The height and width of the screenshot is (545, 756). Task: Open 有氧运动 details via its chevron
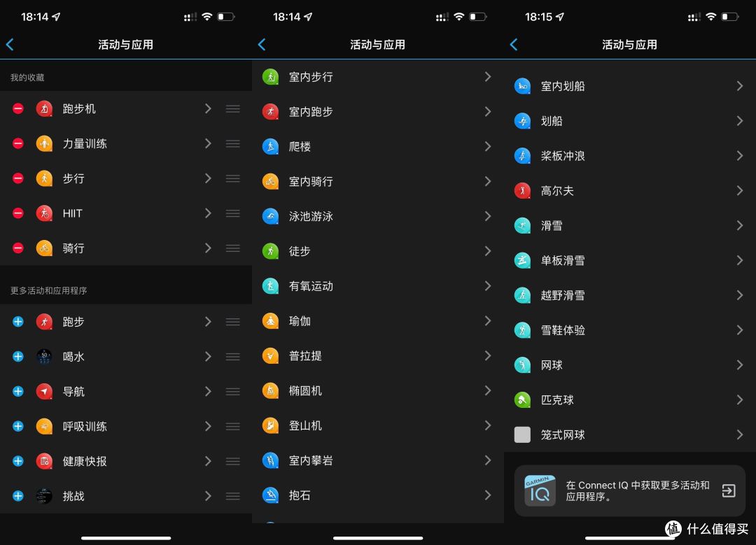[x=488, y=286]
